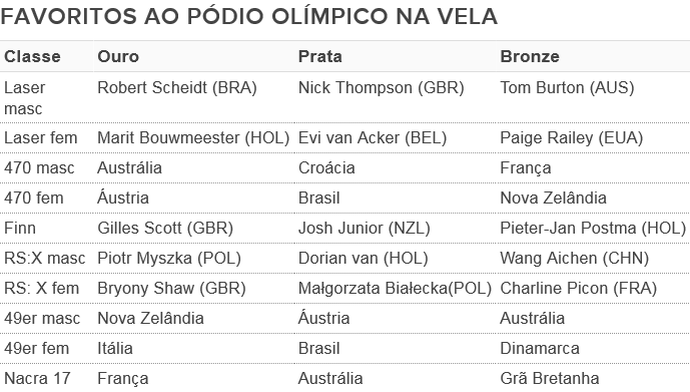Screen dimensions: 690x392
Task: Select Marit Bouwmeester (HOL) cell
Action: 193,138
